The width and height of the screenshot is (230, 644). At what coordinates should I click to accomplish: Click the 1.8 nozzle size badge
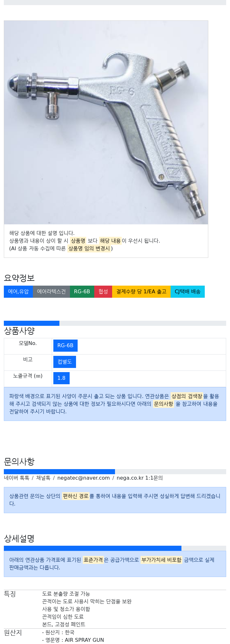pyautogui.click(x=61, y=378)
